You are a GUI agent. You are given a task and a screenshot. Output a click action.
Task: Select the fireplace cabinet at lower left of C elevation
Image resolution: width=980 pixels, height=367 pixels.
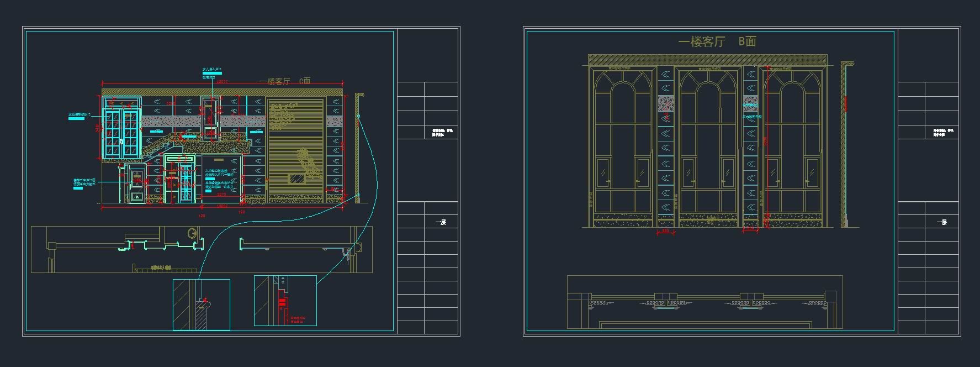pyautogui.click(x=136, y=182)
